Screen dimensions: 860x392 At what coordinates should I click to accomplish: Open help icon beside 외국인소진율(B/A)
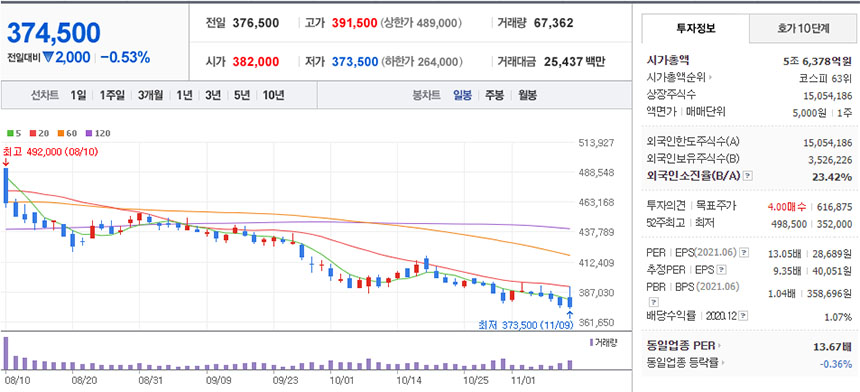[748, 177]
